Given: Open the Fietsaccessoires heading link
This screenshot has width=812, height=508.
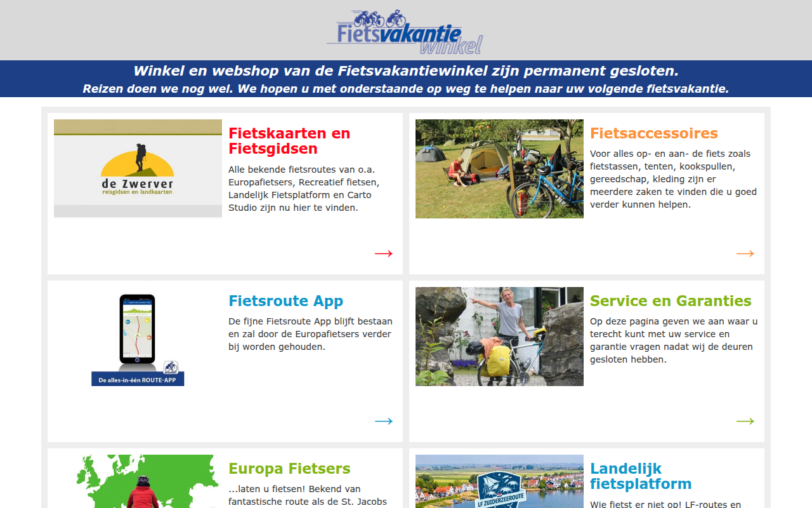Looking at the screenshot, I should pos(654,133).
